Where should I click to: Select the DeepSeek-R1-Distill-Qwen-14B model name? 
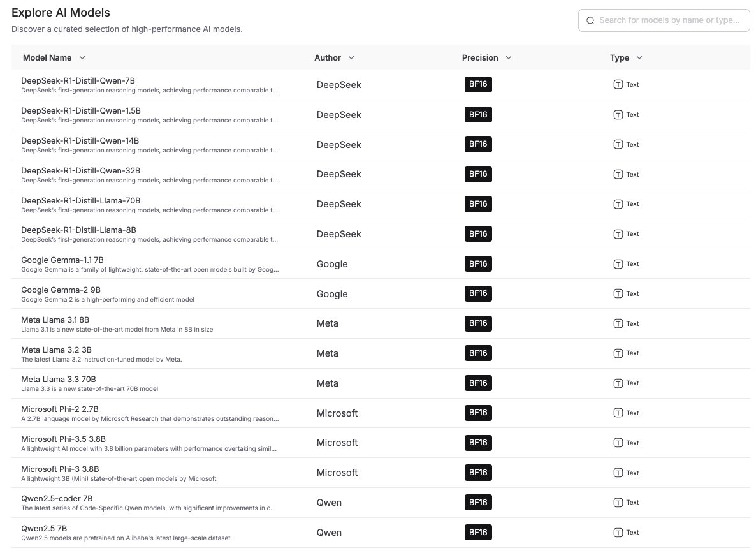(80, 140)
